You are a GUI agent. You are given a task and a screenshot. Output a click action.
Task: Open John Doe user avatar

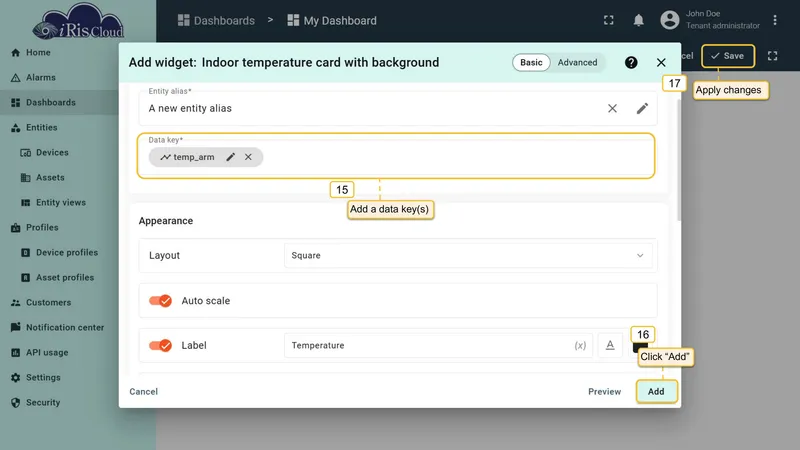click(x=670, y=20)
